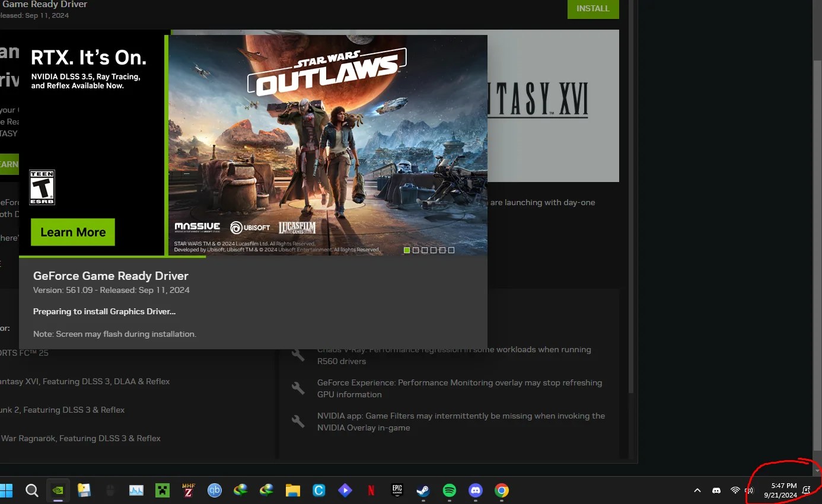Viewport: 822px width, 504px height.
Task: Click the "Version: 561.09" release line
Action: 111,290
